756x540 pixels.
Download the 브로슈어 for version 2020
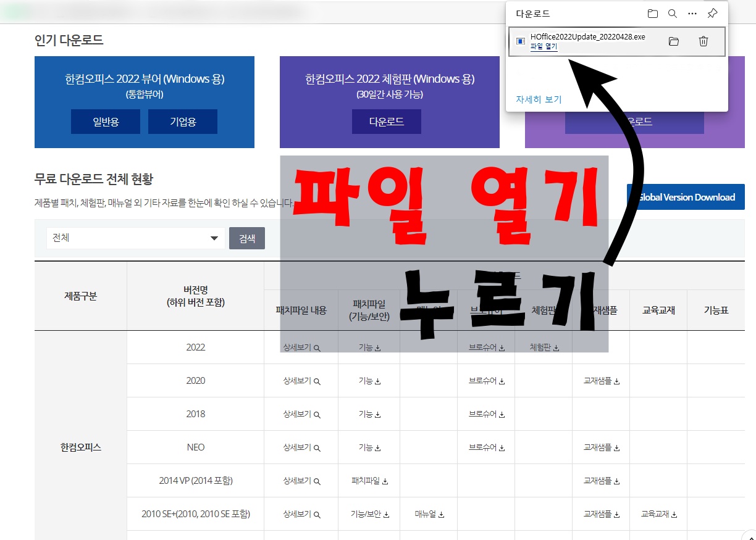[x=487, y=381]
